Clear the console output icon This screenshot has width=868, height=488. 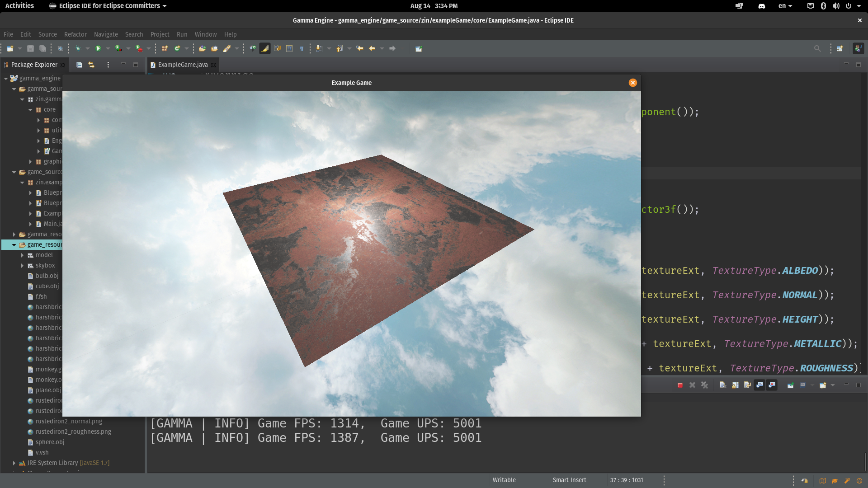pos(723,385)
